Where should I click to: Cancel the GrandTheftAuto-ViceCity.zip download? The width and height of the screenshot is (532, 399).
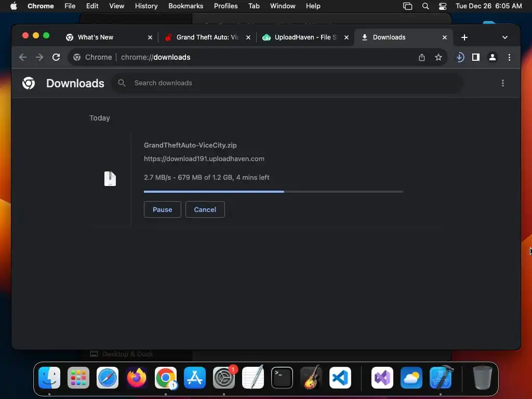(x=205, y=210)
